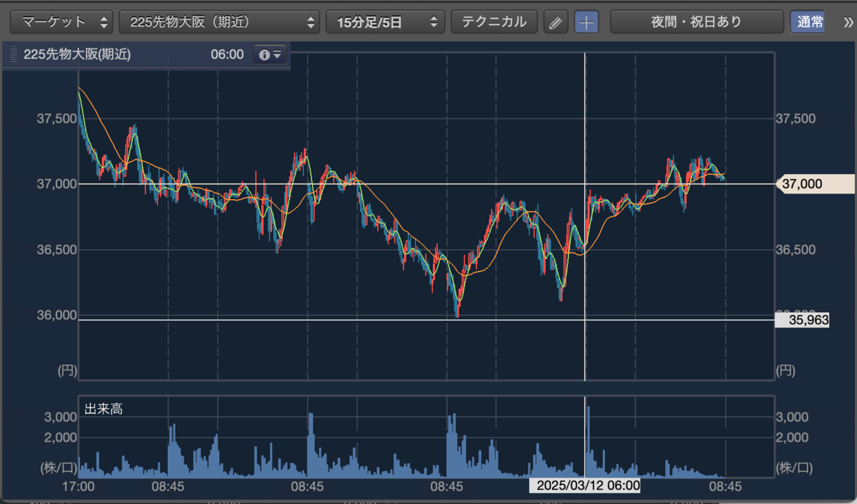This screenshot has height=504, width=857.
Task: Click the 37,000 price label tag
Action: [815, 184]
